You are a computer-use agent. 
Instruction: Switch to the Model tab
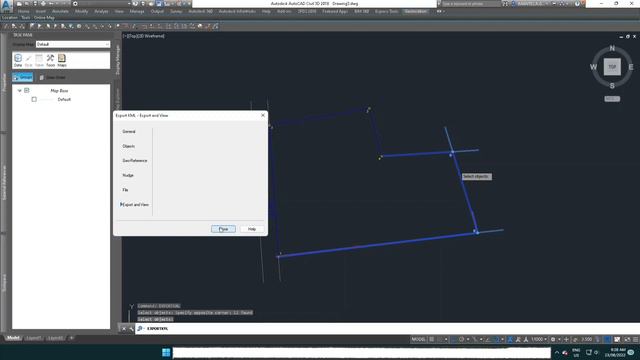coord(13,338)
